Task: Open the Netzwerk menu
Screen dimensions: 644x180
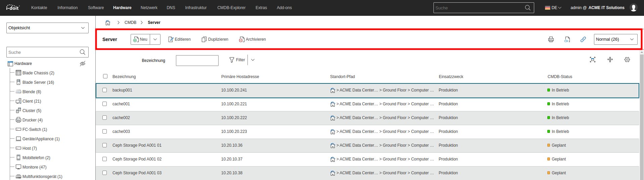Action: [149, 8]
